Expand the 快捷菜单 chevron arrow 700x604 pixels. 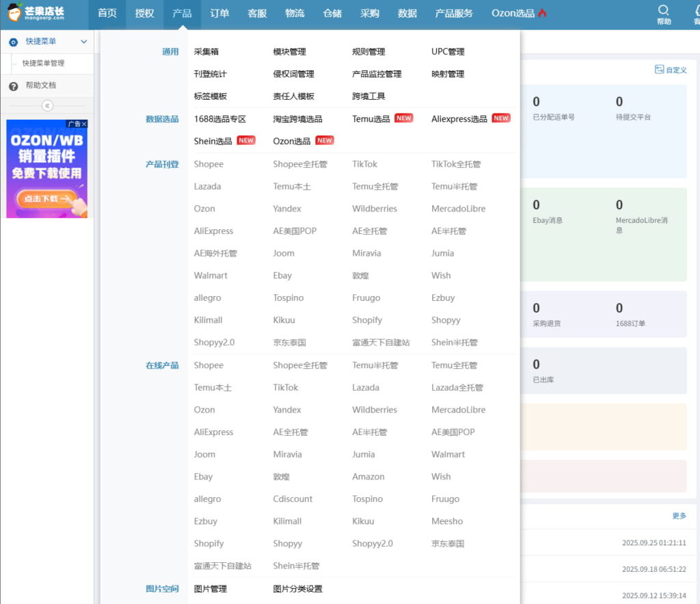(x=83, y=42)
